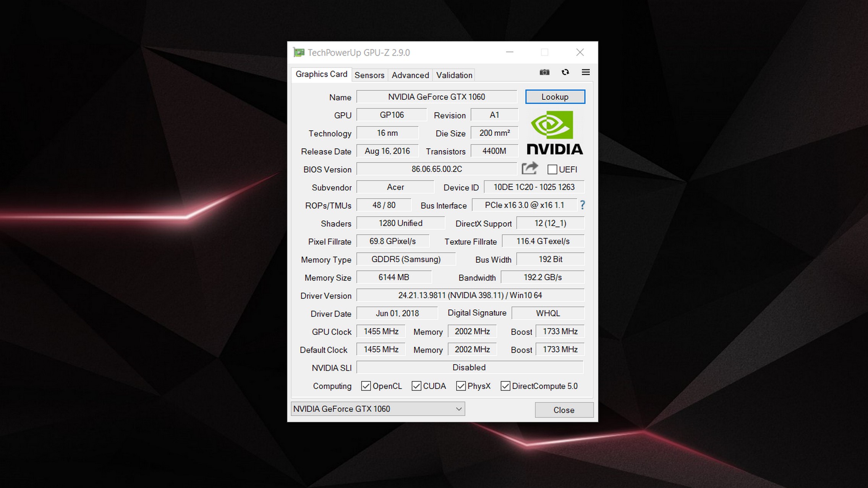Click the NVIDIA logo image
The height and width of the screenshot is (488, 868).
[555, 133]
